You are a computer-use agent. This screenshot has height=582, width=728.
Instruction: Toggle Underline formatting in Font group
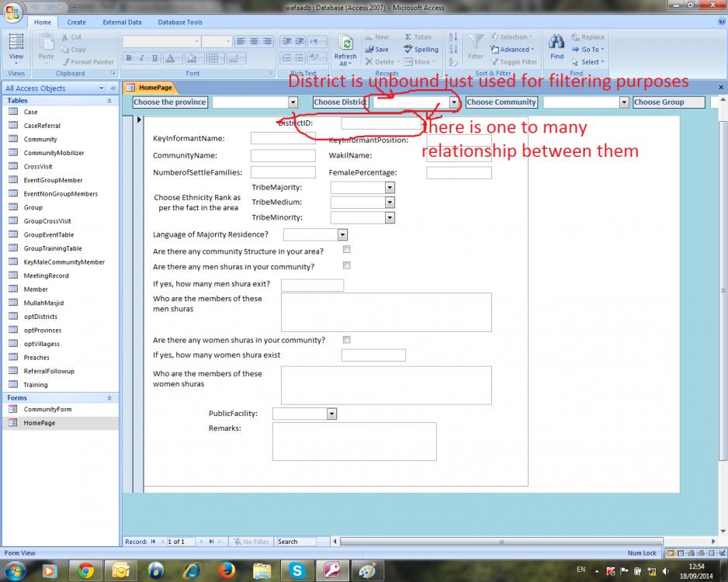tap(154, 58)
